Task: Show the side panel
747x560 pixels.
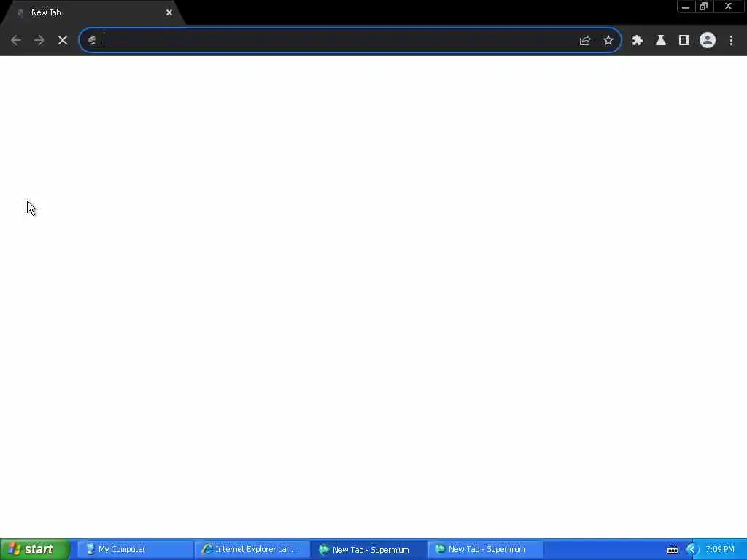Action: pyautogui.click(x=684, y=41)
